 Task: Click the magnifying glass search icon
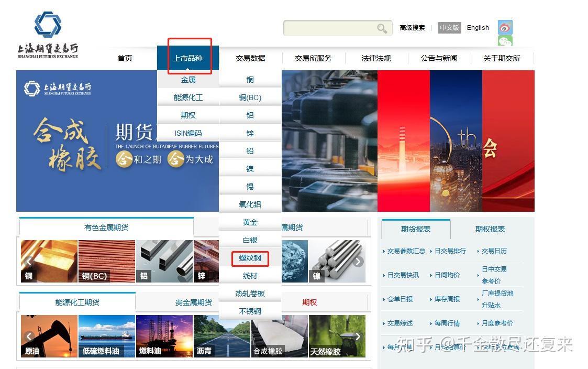point(382,28)
